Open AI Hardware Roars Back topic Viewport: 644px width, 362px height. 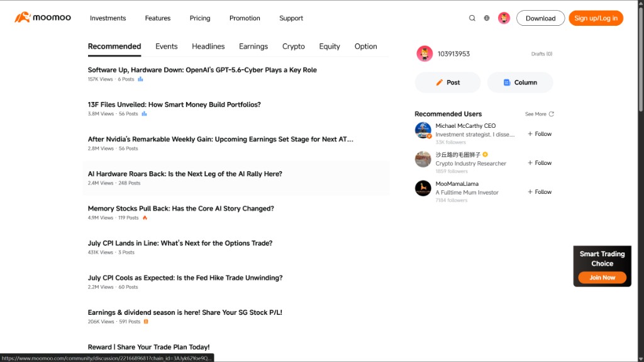pyautogui.click(x=185, y=174)
